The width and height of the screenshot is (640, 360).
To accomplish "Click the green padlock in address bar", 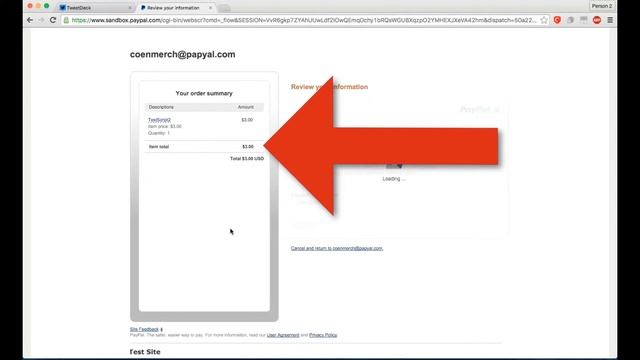I will click(x=66, y=20).
